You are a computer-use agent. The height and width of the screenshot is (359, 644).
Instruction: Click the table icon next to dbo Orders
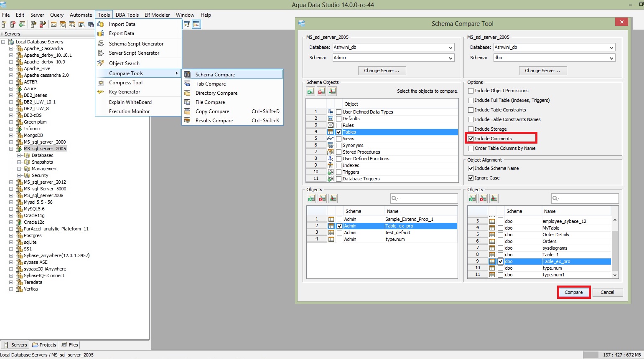(x=492, y=241)
